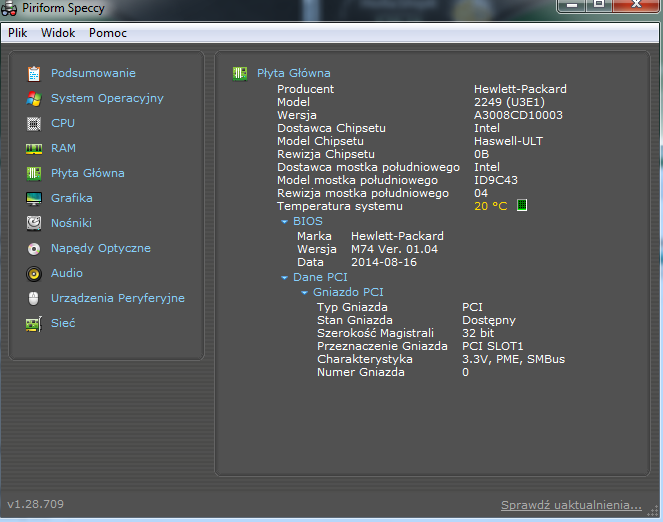Click the Typ Gniazda label
Image resolution: width=663 pixels, height=522 pixels.
point(352,307)
